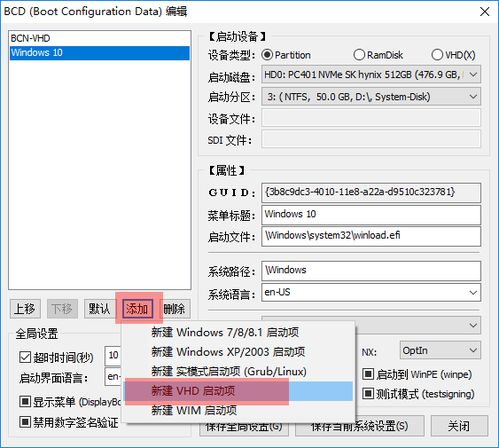This screenshot has height=448, width=499.
Task: Toggle 启动到 WinPE (winpe) checkbox
Action: pos(368,374)
